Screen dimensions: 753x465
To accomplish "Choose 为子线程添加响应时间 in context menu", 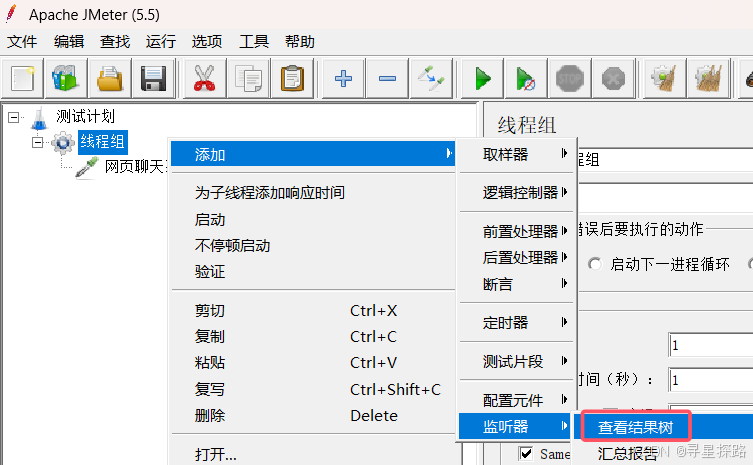I will 313,193.
